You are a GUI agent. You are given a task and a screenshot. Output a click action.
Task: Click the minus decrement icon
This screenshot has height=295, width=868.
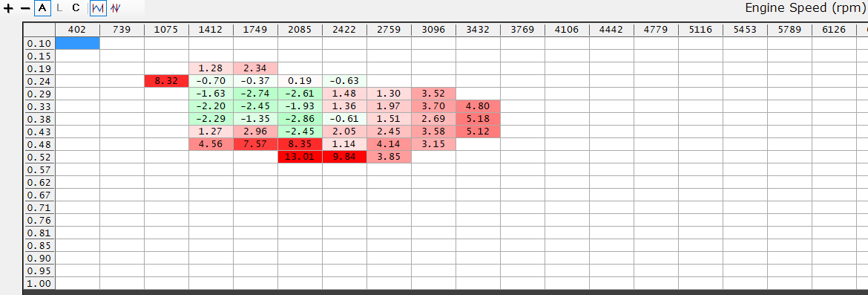(25, 8)
